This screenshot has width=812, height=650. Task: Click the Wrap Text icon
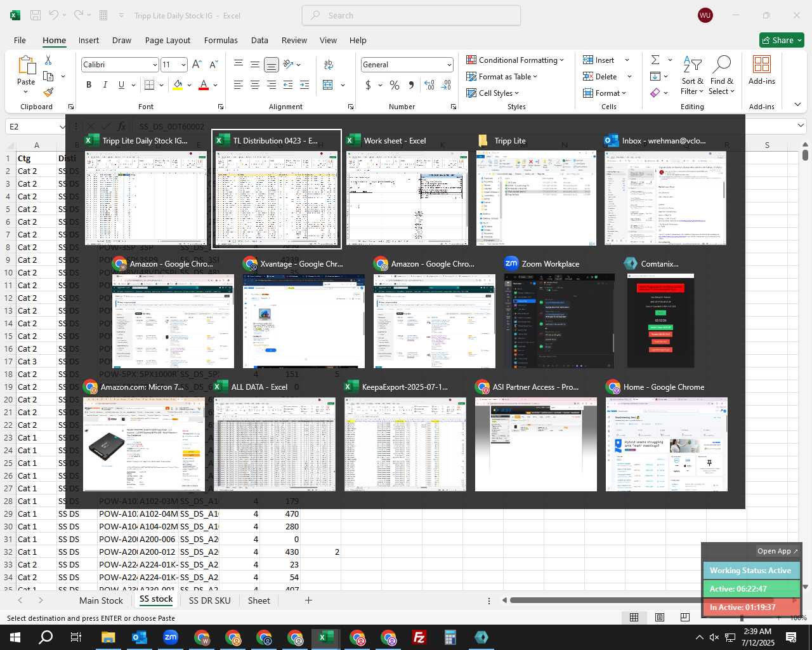tap(329, 64)
